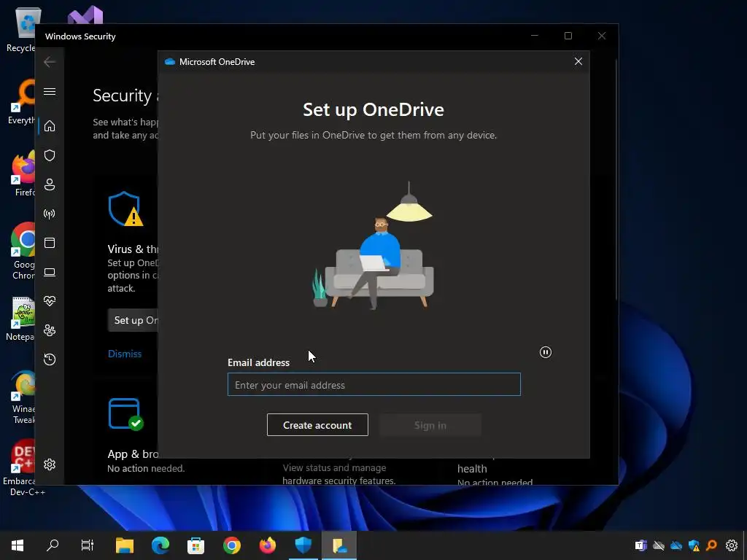Click the Virus & threat warning shield icon

click(x=125, y=209)
